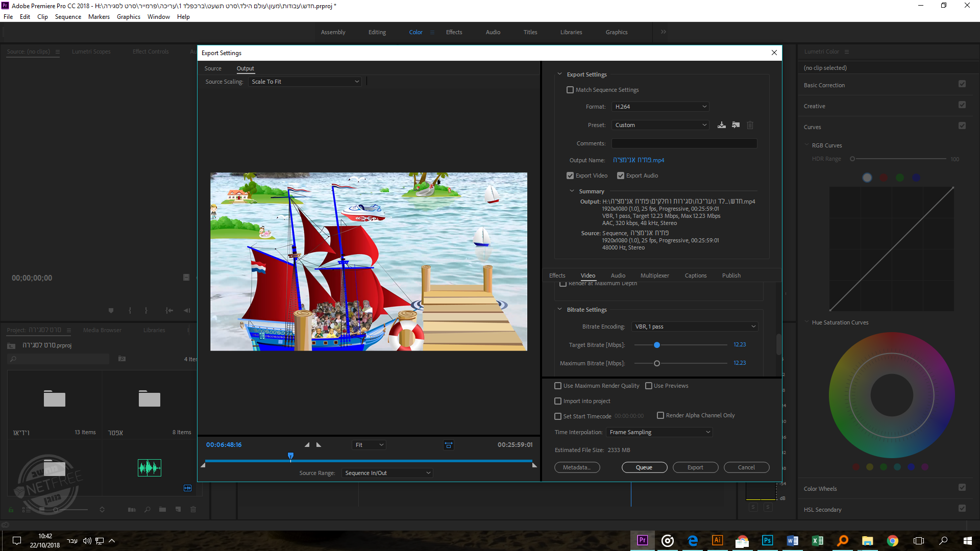Image resolution: width=980 pixels, height=551 pixels.
Task: Click the Set Out Point triangle icon
Action: [319, 445]
